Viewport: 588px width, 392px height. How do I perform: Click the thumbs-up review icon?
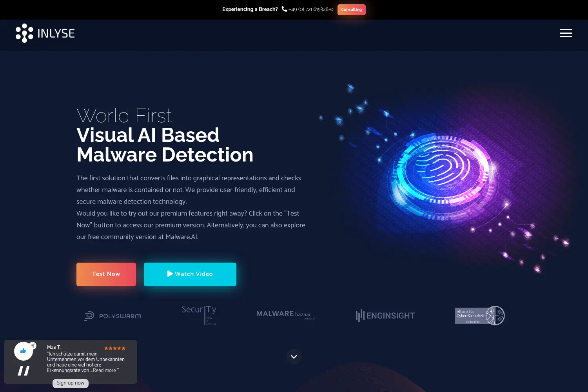(24, 351)
